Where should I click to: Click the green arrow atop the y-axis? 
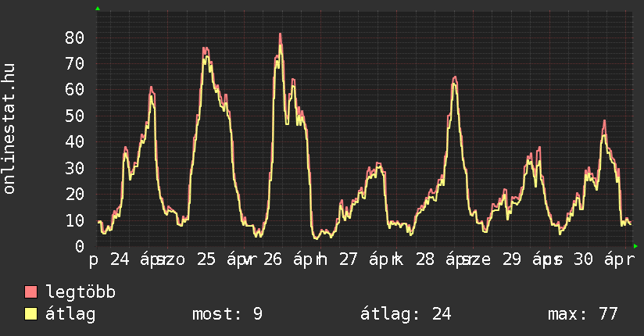click(x=98, y=9)
